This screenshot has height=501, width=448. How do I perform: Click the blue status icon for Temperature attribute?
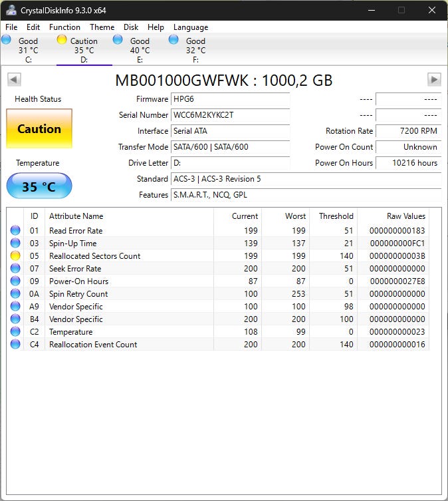15,332
